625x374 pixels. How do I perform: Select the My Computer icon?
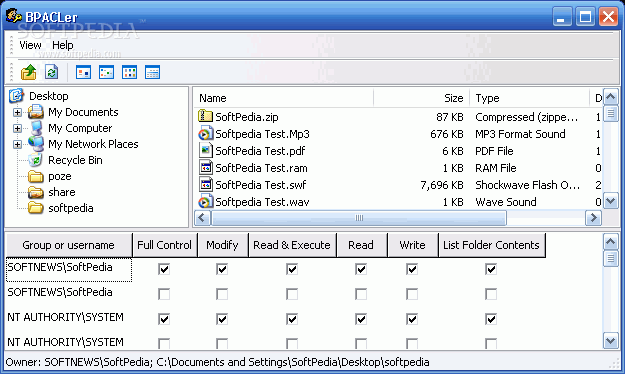35,128
